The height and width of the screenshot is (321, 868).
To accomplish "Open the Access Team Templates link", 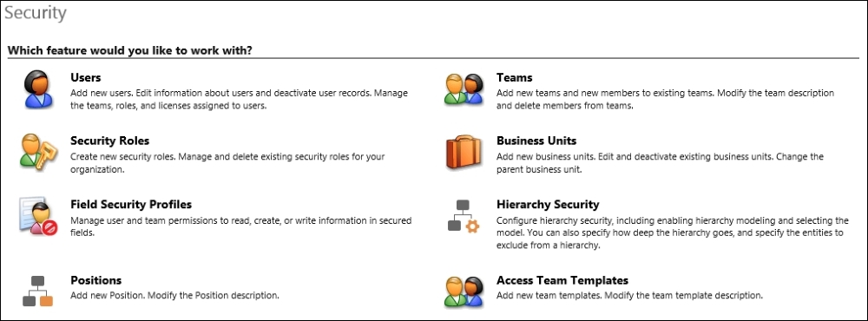I will (562, 280).
